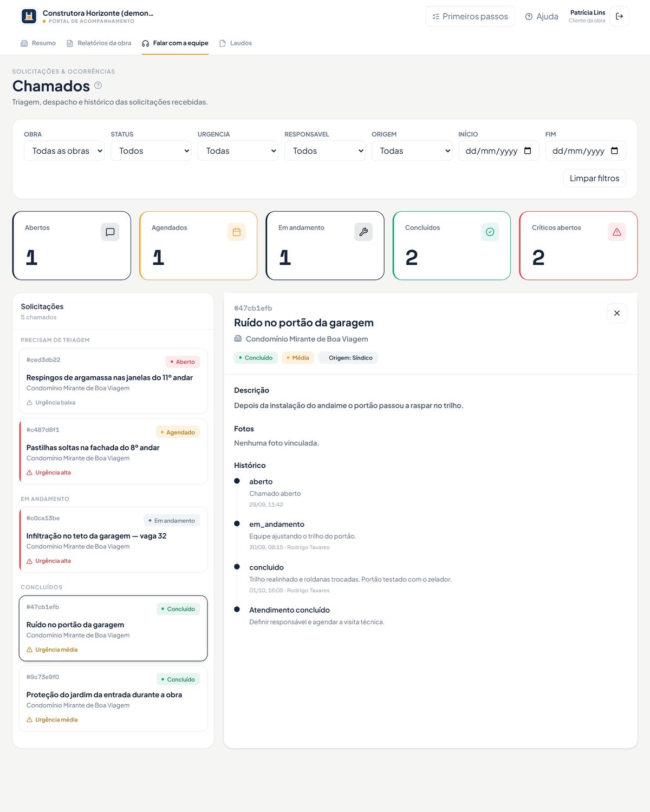Click ticket ID #47cb1efb in detail panel
The height and width of the screenshot is (812, 650).
click(253, 308)
